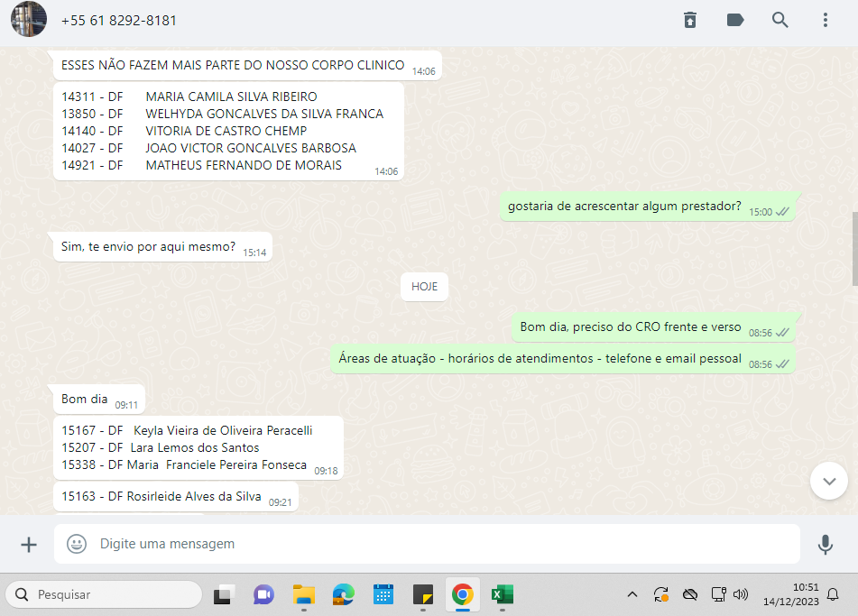The image size is (858, 616).
Task: Click the sync status tray icon
Action: pos(661,594)
